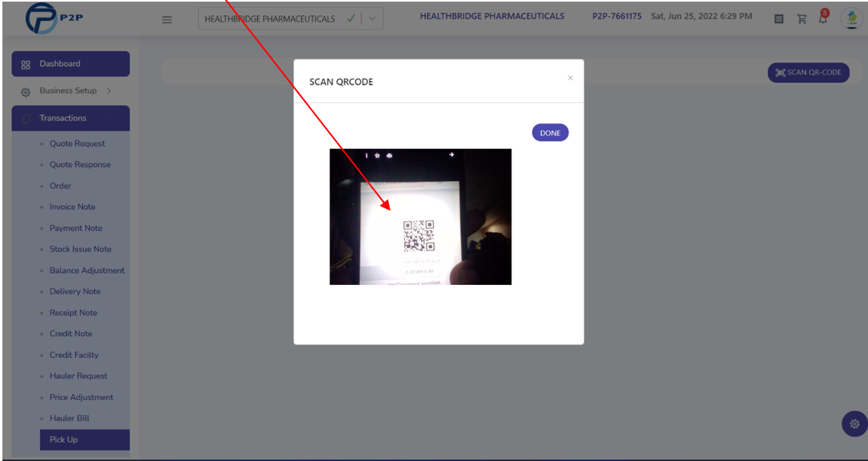Open the list document icon in header
This screenshot has height=461, width=868.
[779, 19]
